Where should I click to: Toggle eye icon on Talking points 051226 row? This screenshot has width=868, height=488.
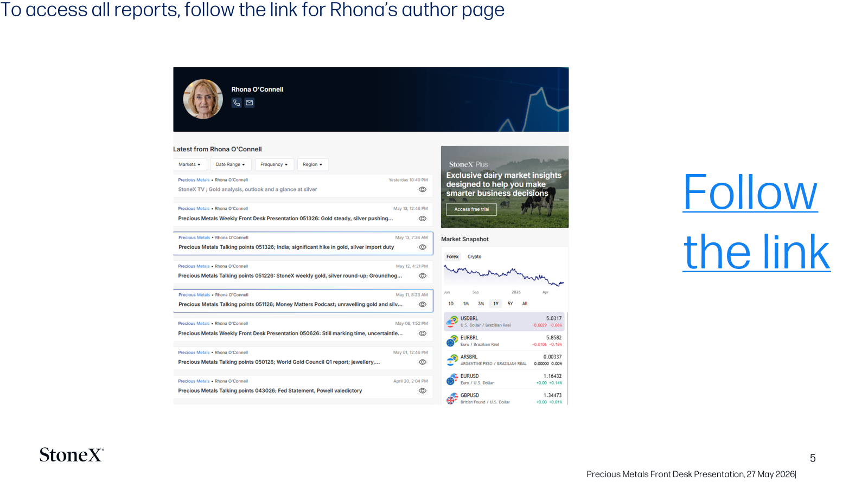pos(423,276)
